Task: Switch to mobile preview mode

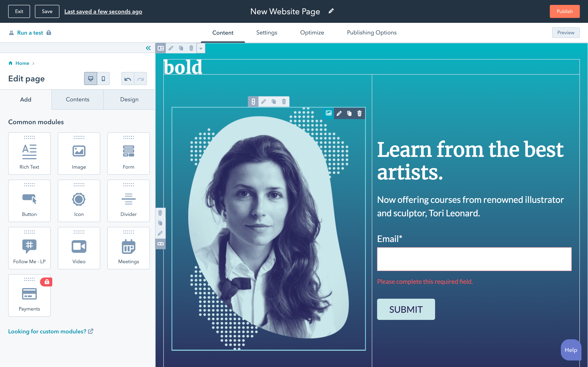Action: coord(103,79)
